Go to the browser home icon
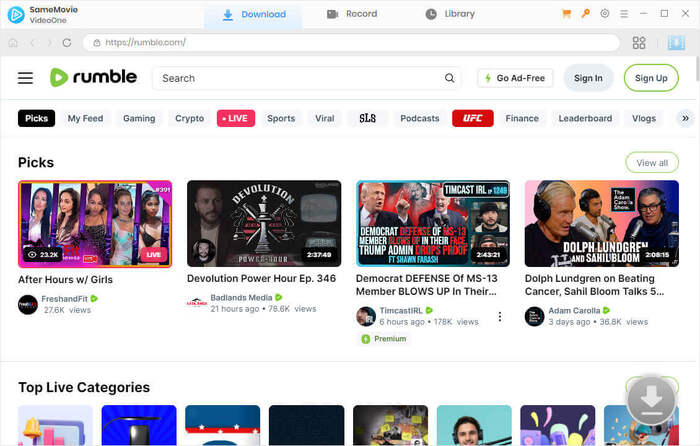This screenshot has height=446, width=700. click(x=13, y=42)
